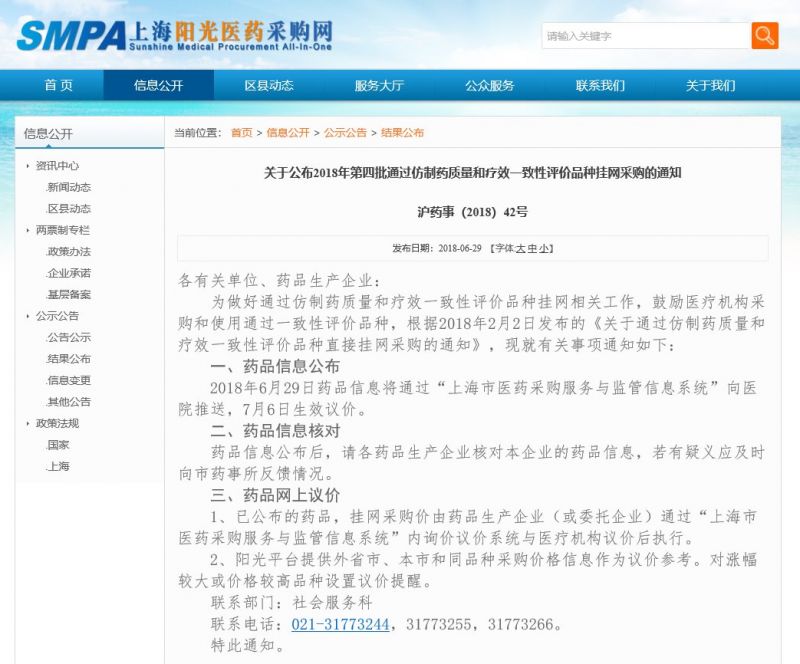Click the phone number 021-31773244 link
The height and width of the screenshot is (664, 800).
point(340,624)
